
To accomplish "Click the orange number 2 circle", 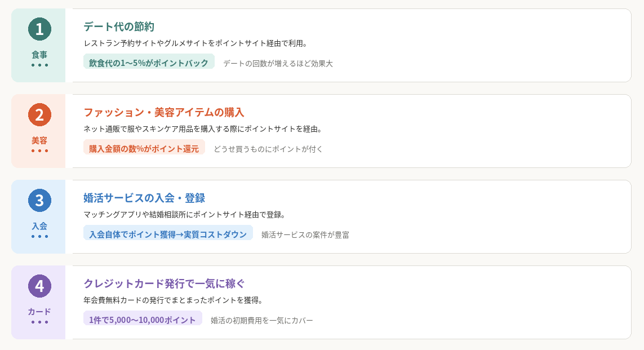I will pyautogui.click(x=39, y=114).
